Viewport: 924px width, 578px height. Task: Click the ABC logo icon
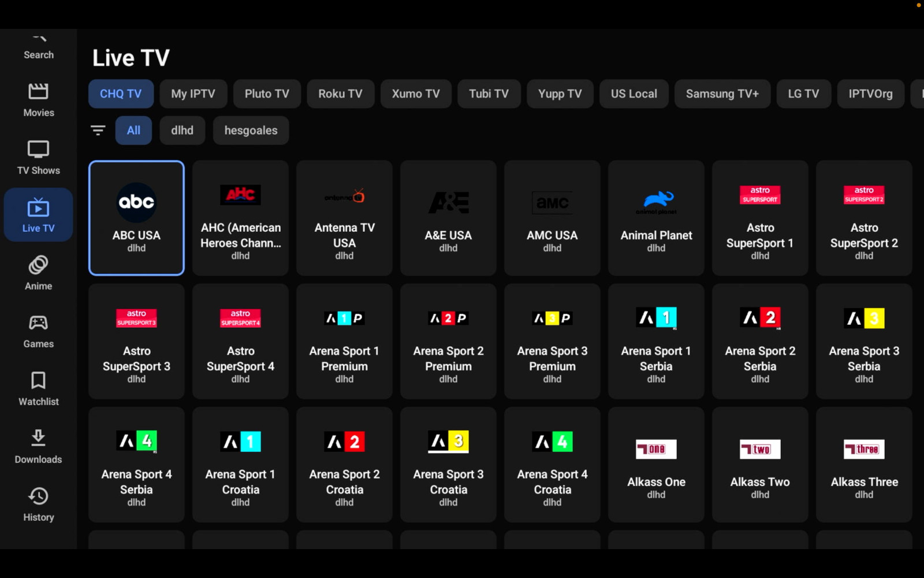[x=136, y=202]
